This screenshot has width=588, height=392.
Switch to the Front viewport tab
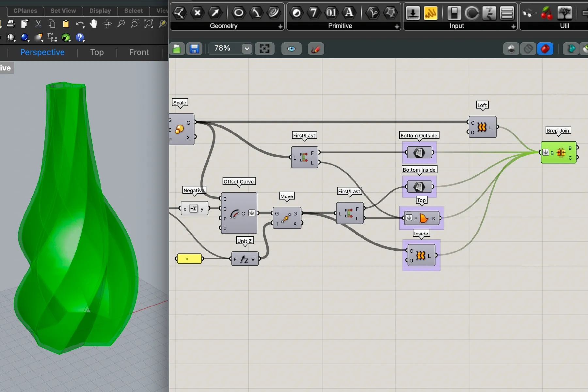pyautogui.click(x=139, y=52)
